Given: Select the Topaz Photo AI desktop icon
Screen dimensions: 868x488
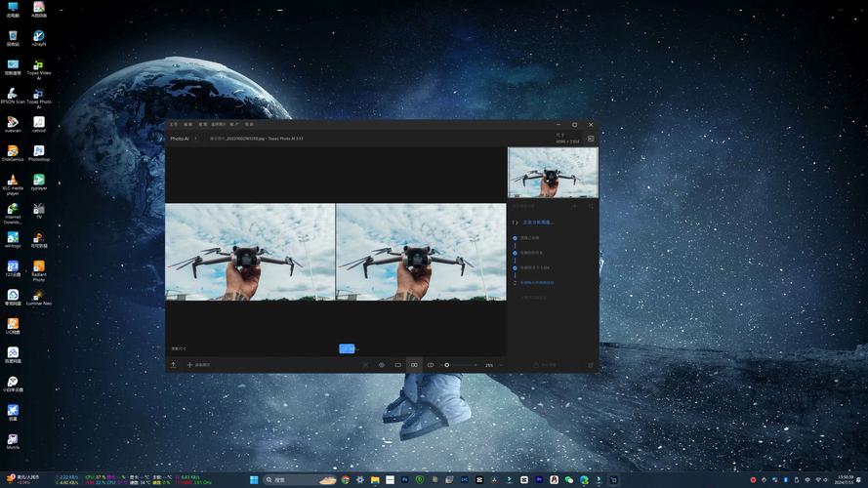Looking at the screenshot, I should point(39,99).
